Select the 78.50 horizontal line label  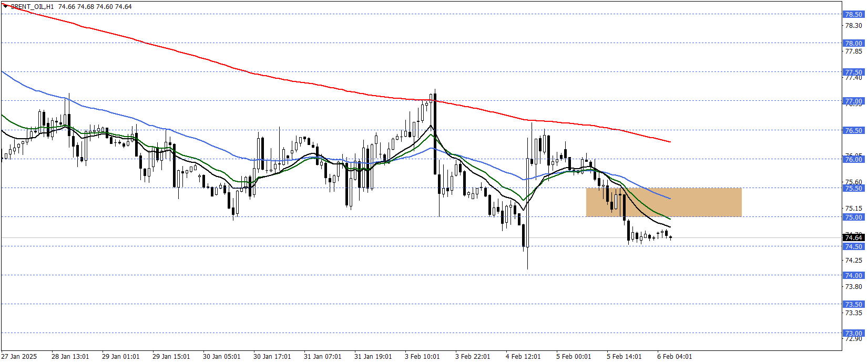tap(853, 14)
